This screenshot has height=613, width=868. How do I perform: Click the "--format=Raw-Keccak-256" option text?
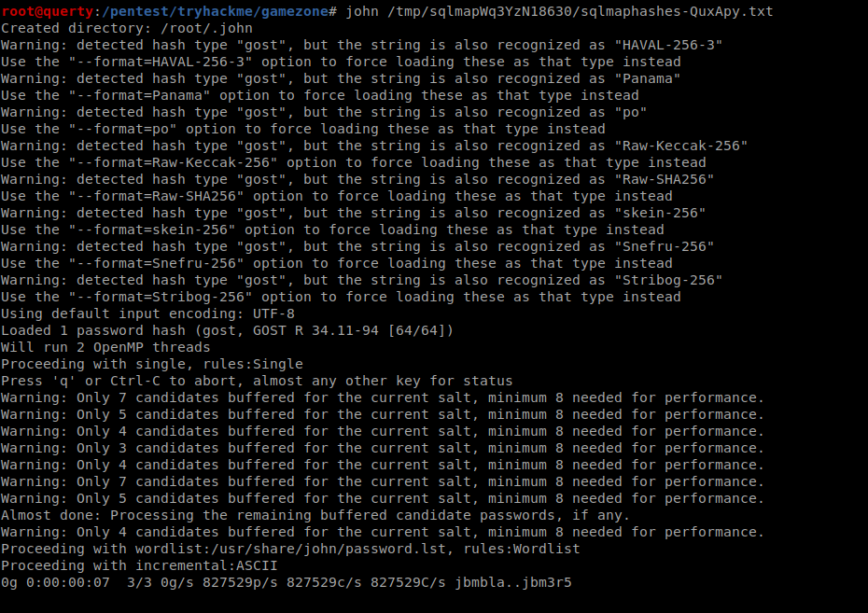click(174, 162)
